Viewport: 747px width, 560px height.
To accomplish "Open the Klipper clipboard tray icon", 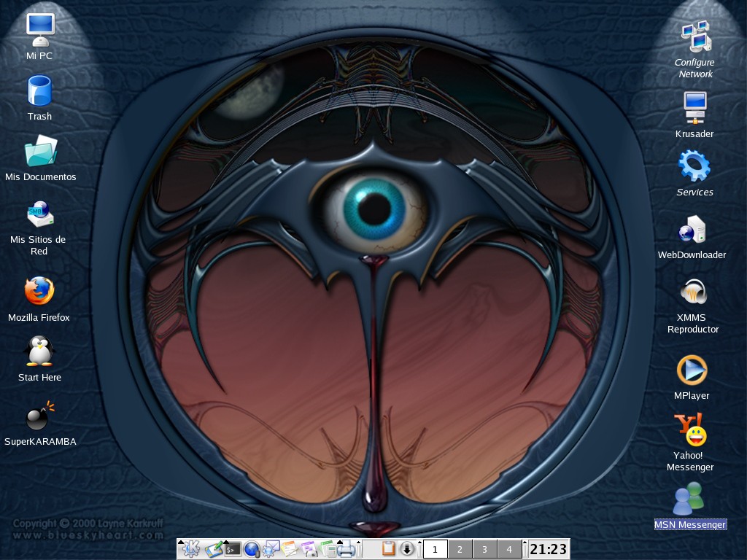I will (388, 548).
